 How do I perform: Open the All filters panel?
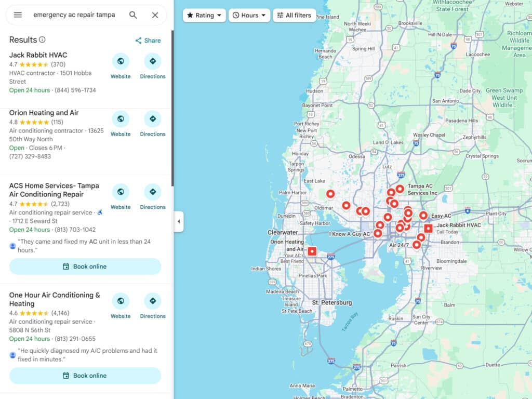294,16
